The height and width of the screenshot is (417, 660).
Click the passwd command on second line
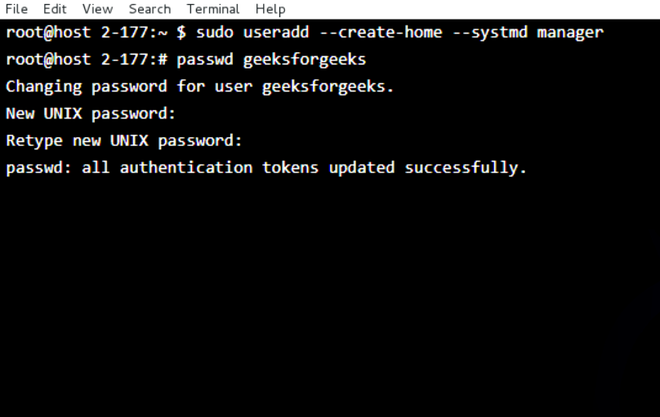[204, 60]
